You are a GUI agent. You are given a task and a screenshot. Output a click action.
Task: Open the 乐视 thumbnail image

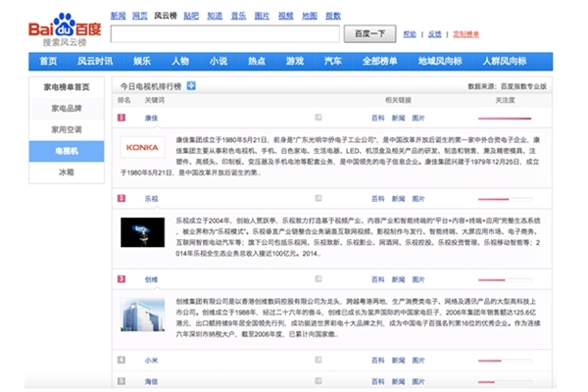click(x=142, y=232)
